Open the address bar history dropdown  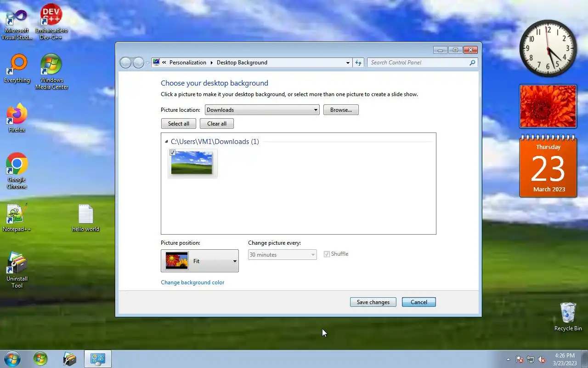tap(348, 63)
